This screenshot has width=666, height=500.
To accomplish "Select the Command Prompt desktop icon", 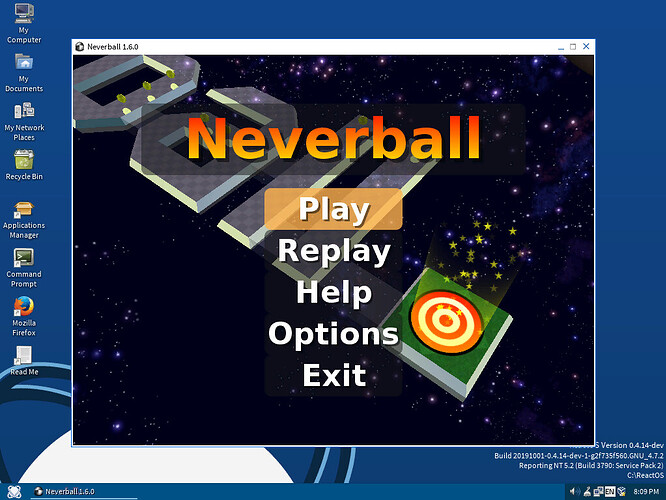I will (24, 268).
